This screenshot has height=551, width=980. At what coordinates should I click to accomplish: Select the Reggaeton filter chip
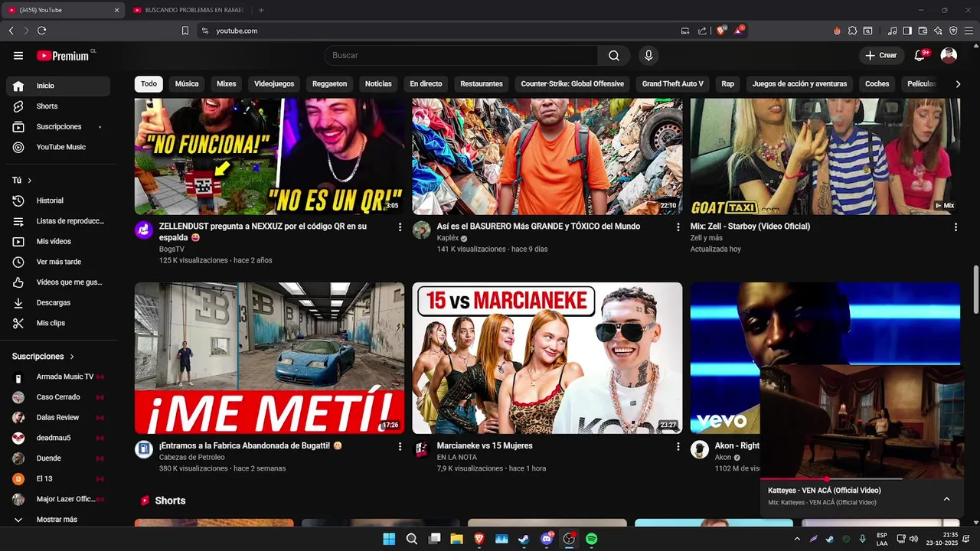(x=329, y=84)
